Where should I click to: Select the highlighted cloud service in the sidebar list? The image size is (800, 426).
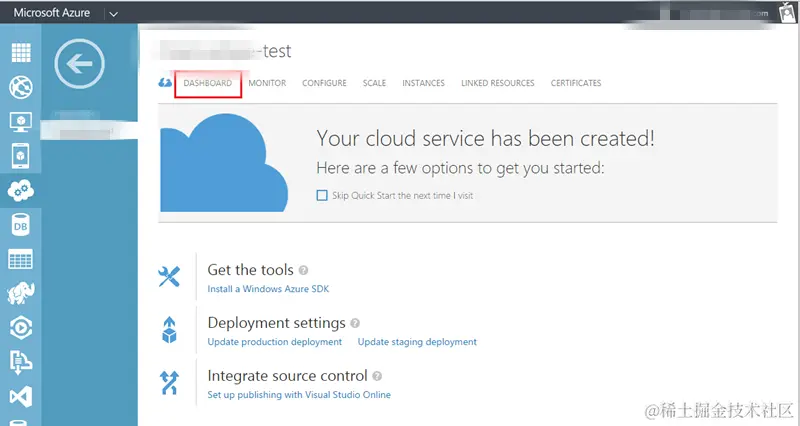tap(89, 131)
